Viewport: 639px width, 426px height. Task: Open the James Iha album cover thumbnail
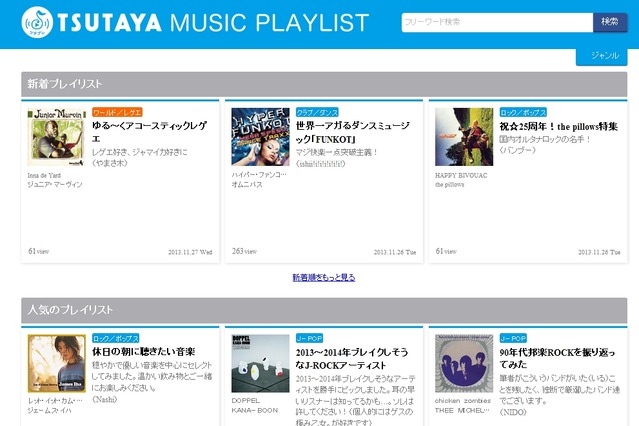tap(57, 363)
